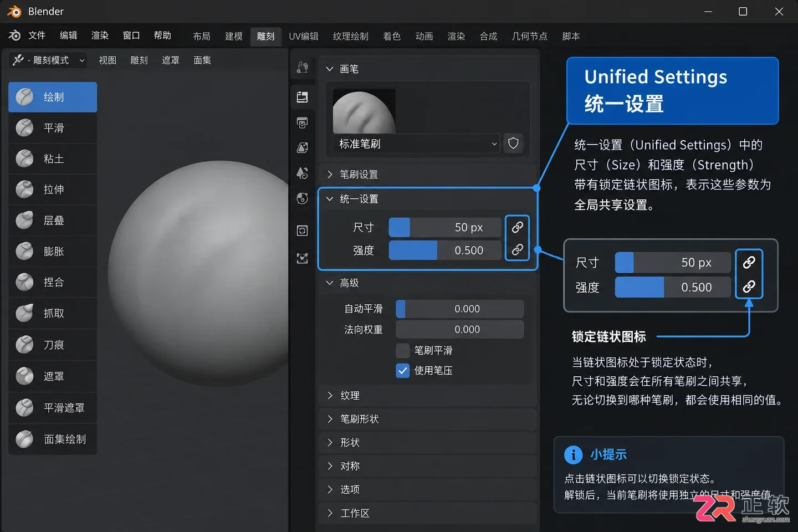Screen dimensions: 798x532
Task: Switch to the 建模 workspace tab
Action: (234, 36)
